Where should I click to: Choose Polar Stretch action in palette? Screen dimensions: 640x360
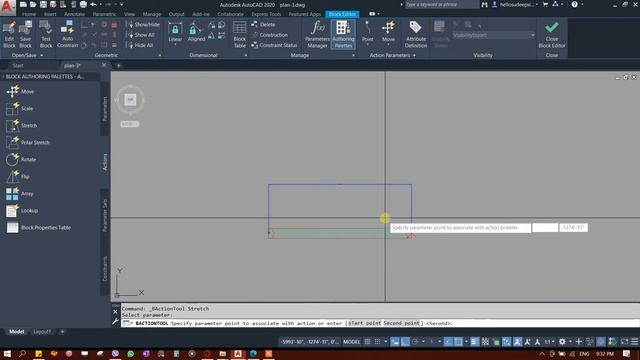(28, 142)
